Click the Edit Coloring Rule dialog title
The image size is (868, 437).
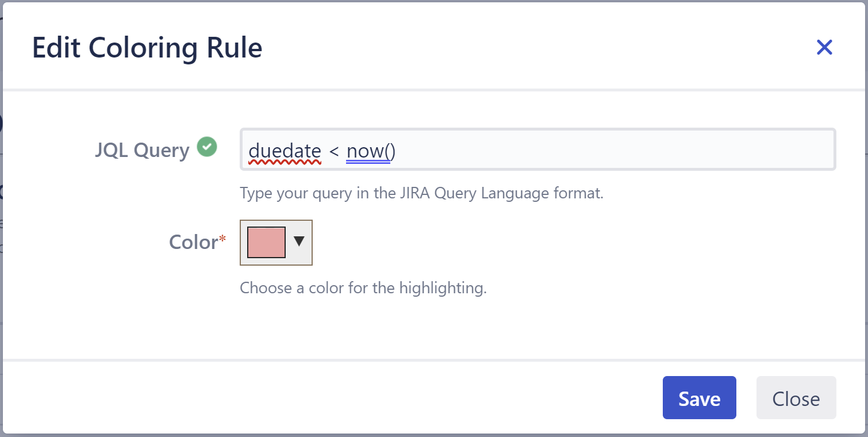coord(147,47)
